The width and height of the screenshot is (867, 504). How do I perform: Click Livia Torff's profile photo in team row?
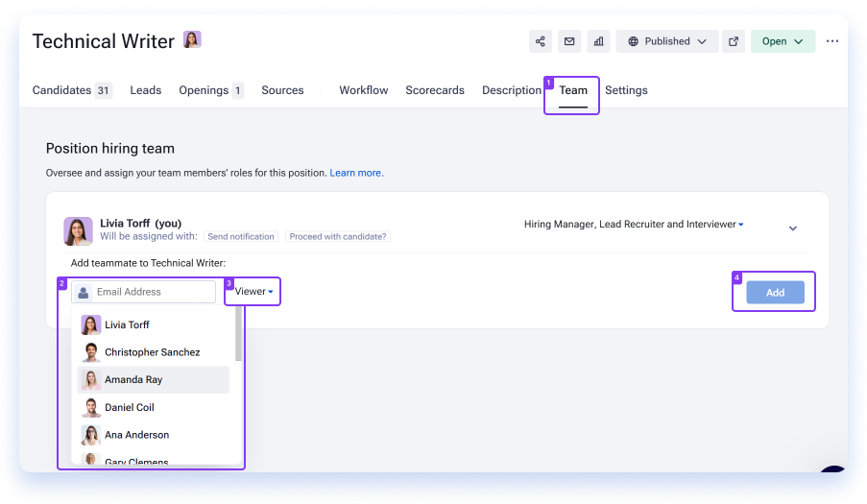pos(78,231)
